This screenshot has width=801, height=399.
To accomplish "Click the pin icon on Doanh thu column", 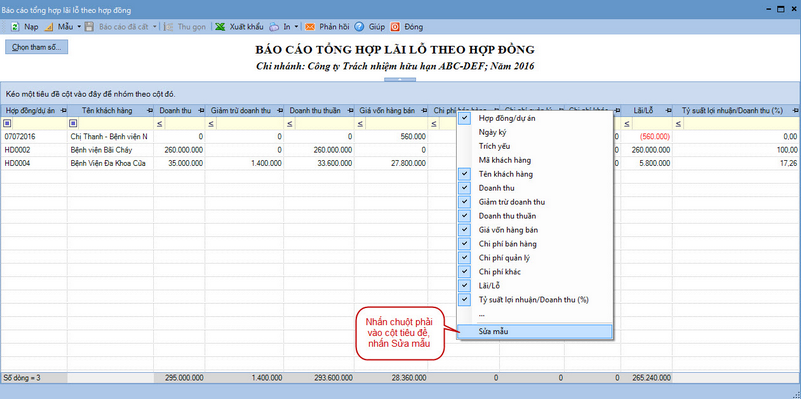I will [200, 110].
